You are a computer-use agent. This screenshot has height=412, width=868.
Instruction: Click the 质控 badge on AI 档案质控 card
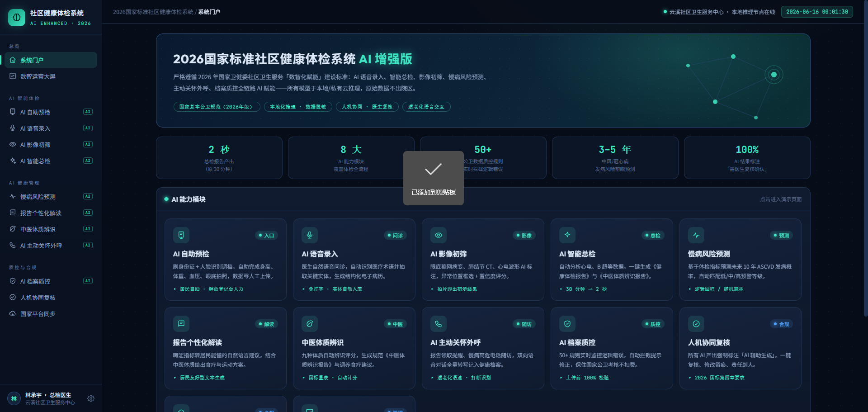(653, 324)
